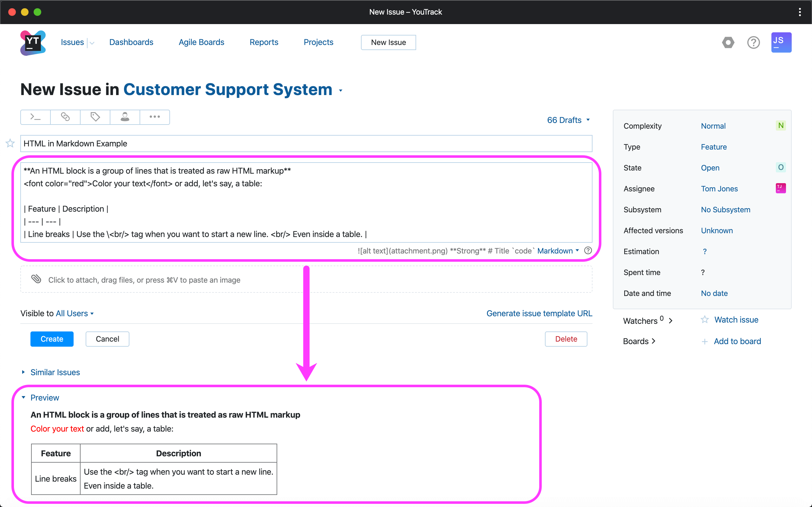Screen dimensions: 812x507
Task: Open the Agile Boards menu item
Action: (201, 42)
